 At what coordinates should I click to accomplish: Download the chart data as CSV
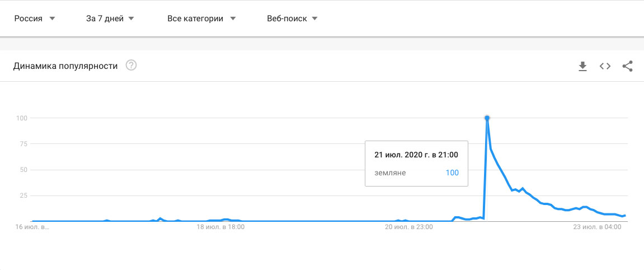click(x=582, y=67)
